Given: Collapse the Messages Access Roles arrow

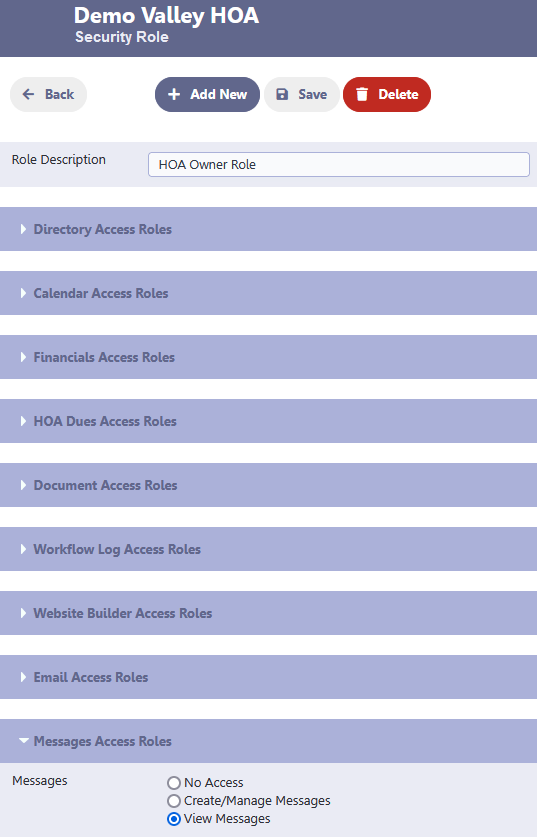Looking at the screenshot, I should tap(23, 741).
